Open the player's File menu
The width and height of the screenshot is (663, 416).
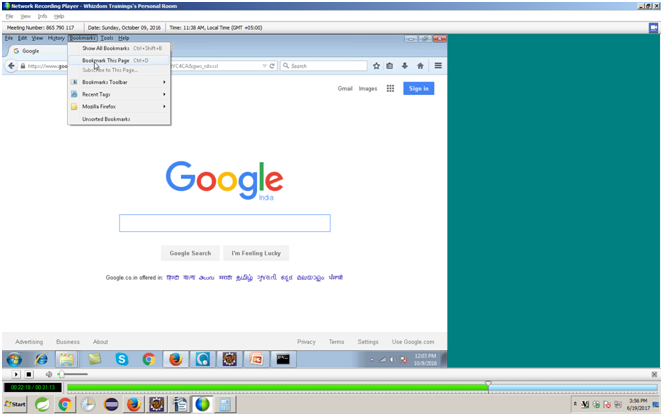(x=9, y=16)
